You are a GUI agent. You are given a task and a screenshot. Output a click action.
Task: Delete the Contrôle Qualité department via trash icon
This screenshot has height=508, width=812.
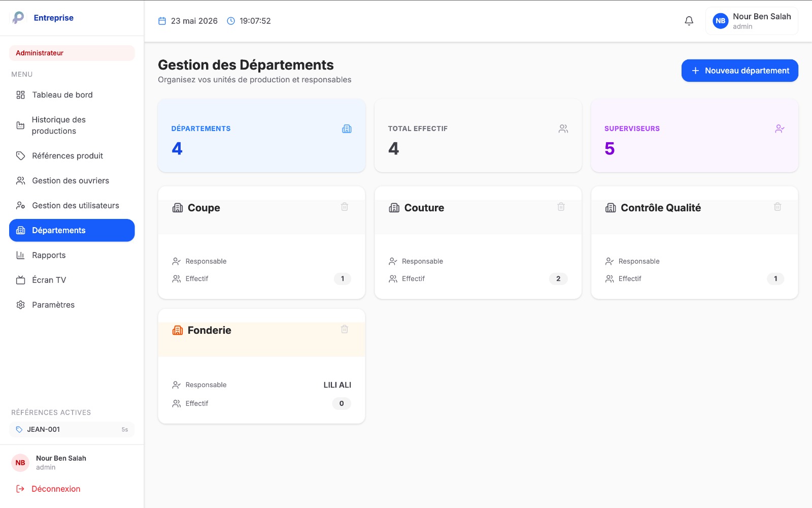coord(777,207)
